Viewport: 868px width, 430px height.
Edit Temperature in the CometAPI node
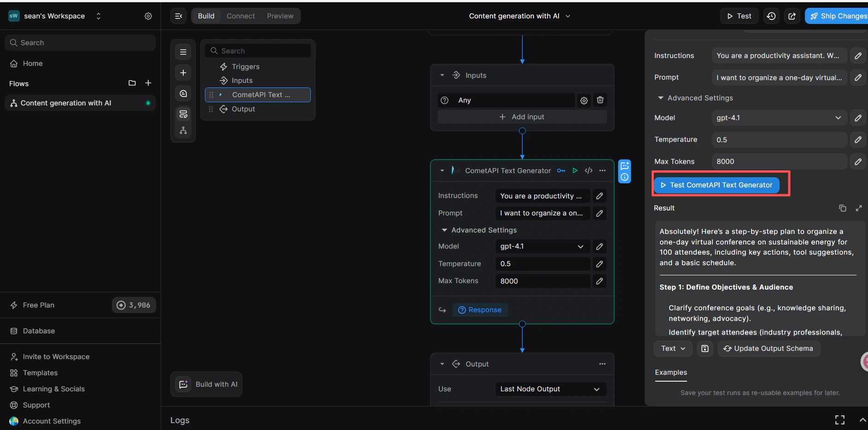pyautogui.click(x=600, y=264)
